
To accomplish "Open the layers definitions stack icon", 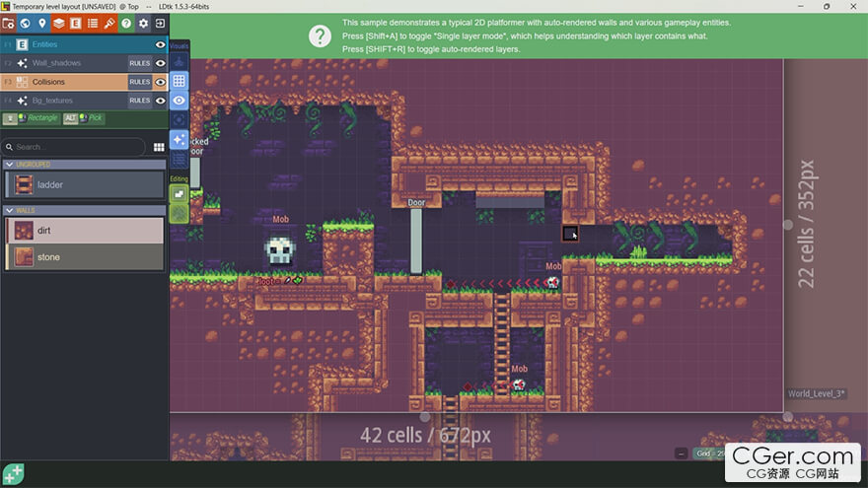I will (x=59, y=23).
